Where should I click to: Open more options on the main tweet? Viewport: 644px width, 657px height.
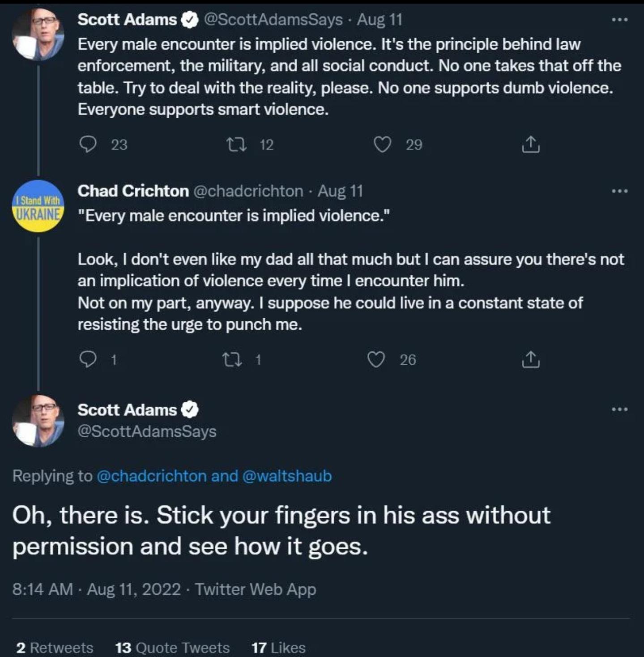point(620,409)
